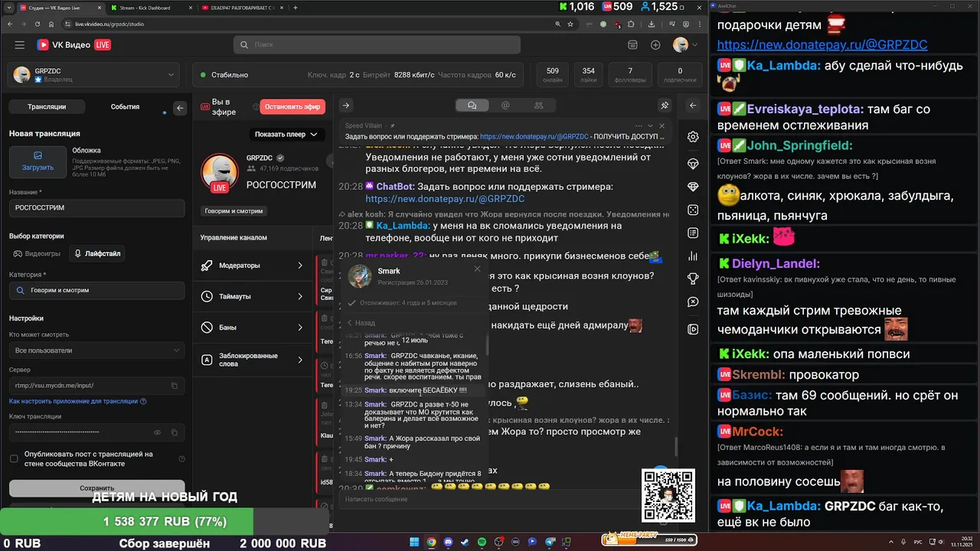Open the dice icon in sidebar

(x=693, y=210)
